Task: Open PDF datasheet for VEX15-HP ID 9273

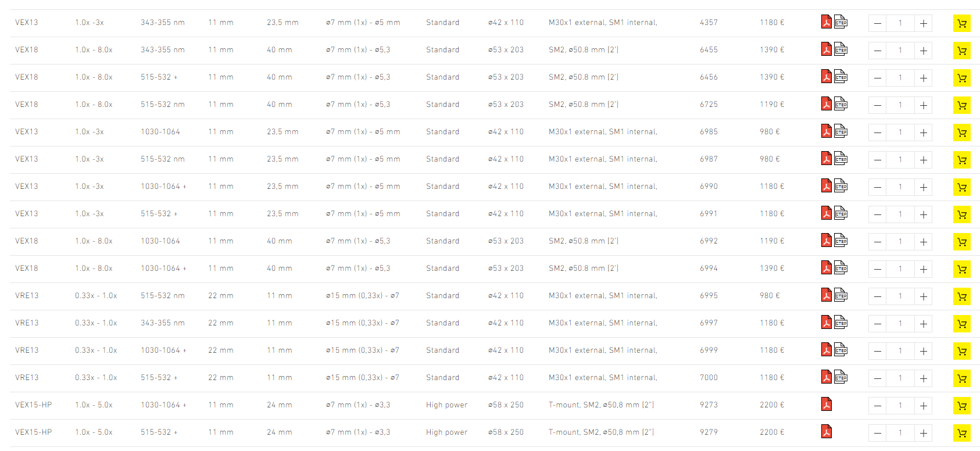Action: coord(826,404)
